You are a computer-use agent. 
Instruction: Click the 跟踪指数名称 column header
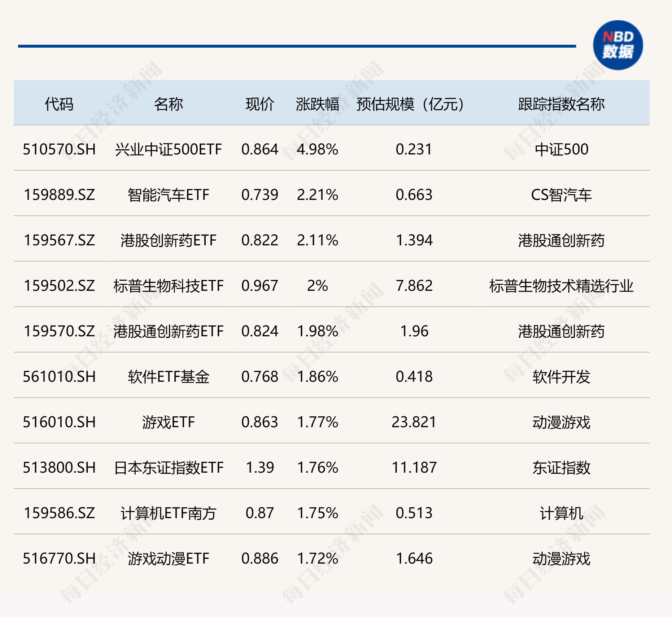(561, 104)
